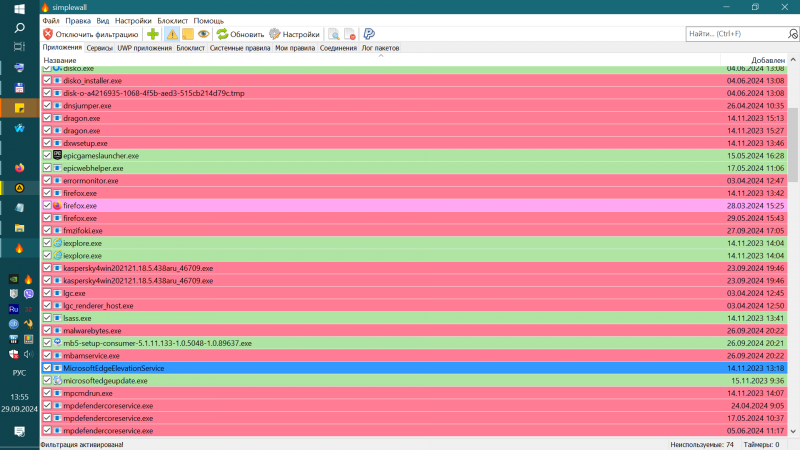
Task: Open the Файл menu
Action: point(51,21)
